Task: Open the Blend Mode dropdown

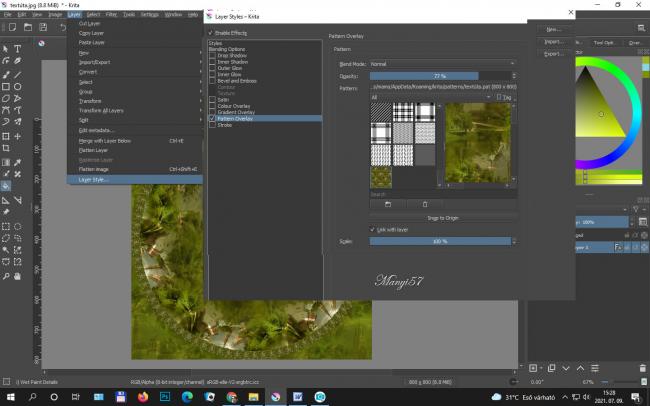Action: click(442, 63)
